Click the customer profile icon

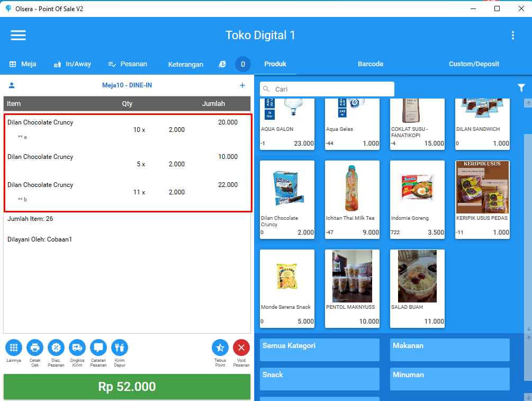click(12, 85)
